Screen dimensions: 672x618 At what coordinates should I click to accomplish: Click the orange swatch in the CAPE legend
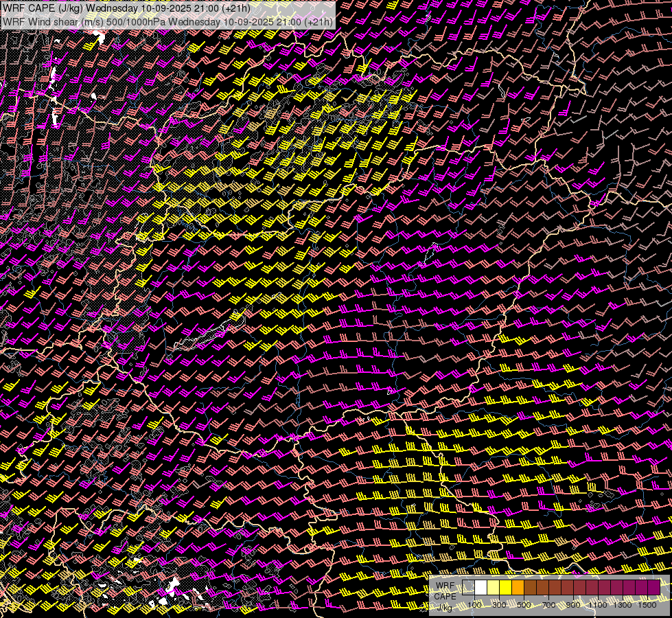pyautogui.click(x=518, y=587)
